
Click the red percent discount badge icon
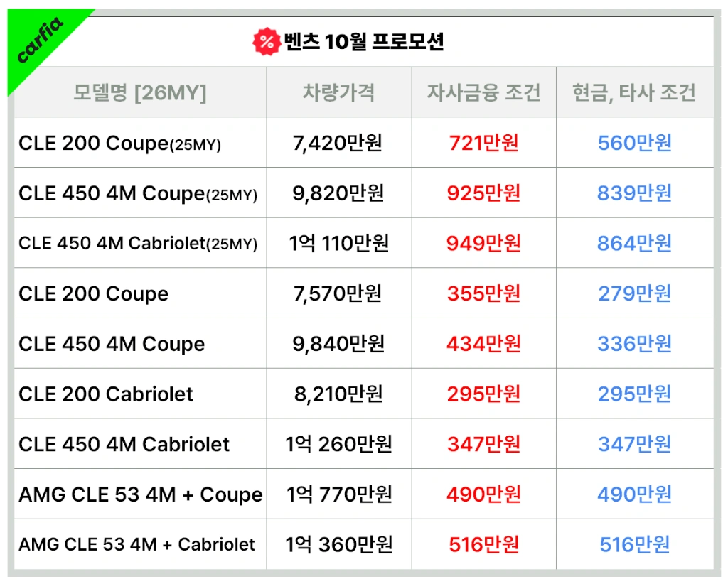click(267, 42)
